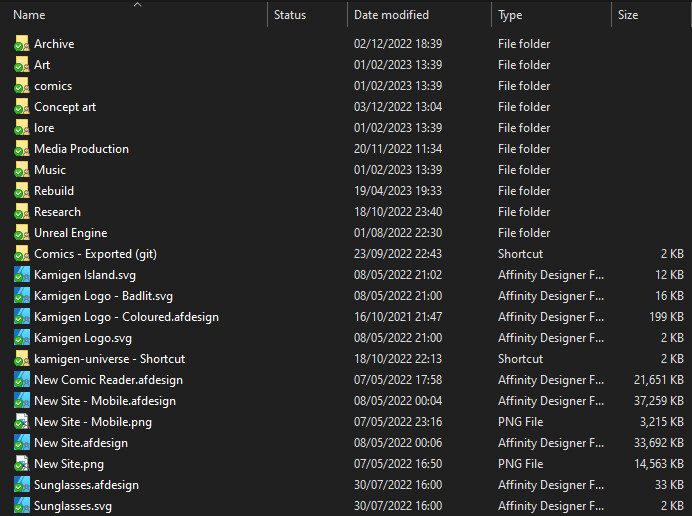Select the Concept art folder name

pos(65,107)
